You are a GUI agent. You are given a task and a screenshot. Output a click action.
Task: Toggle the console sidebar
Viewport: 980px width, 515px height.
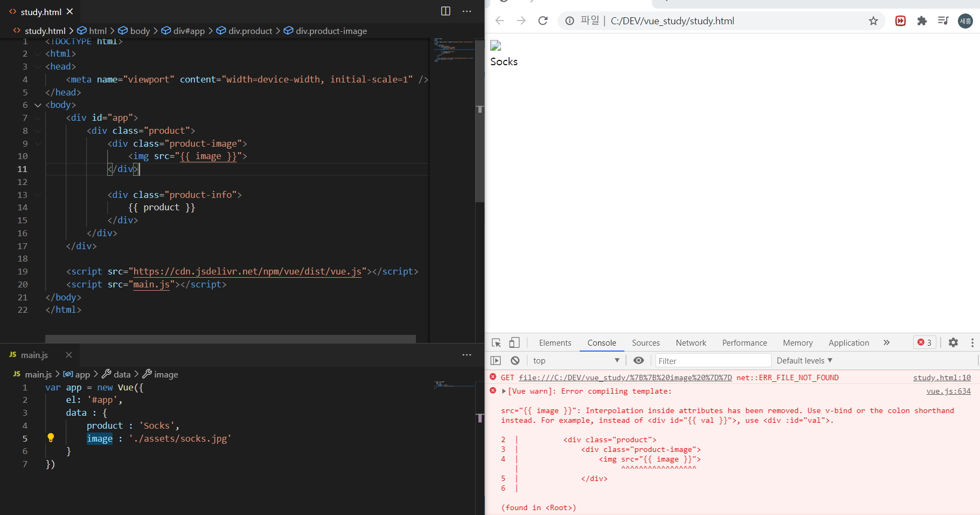496,361
